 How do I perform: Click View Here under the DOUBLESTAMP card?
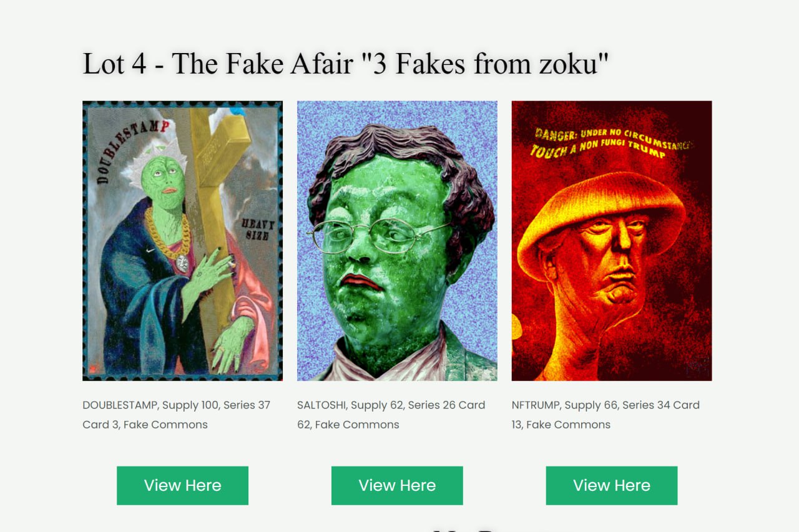[x=182, y=485]
